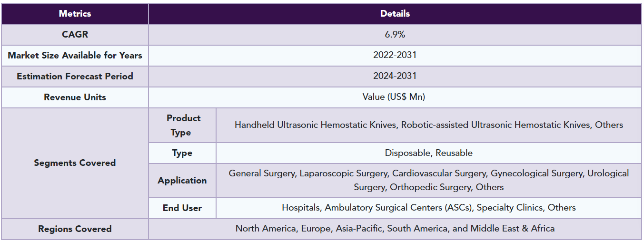
Task: Select the Estimation Forecast Period label
Action: 75,77
